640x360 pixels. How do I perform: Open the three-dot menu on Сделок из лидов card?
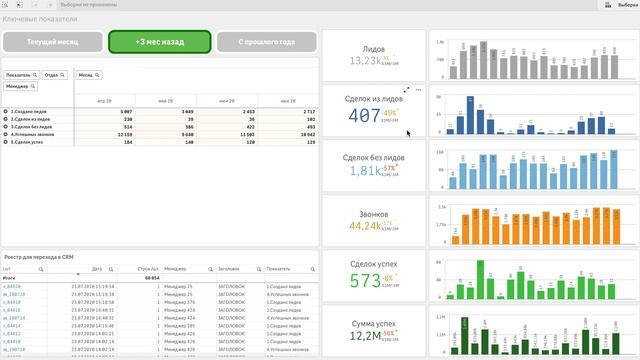pyautogui.click(x=418, y=90)
